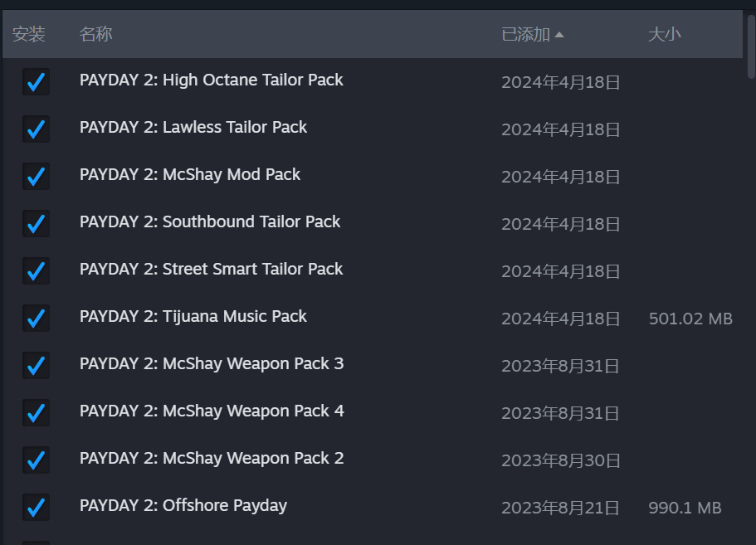
Task: Uncheck McShay Weapon Pack 2 checkbox
Action: pos(36,460)
